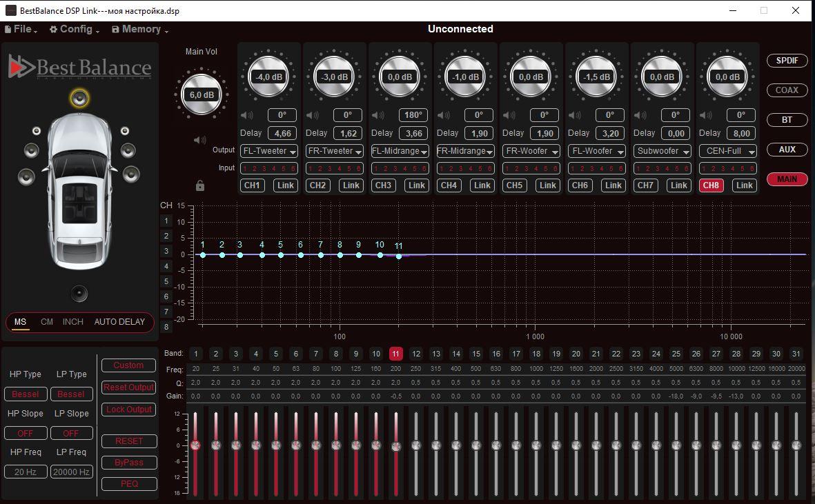Click the Main Vol 6,0 dB knob
The height and width of the screenshot is (504, 815).
click(202, 95)
